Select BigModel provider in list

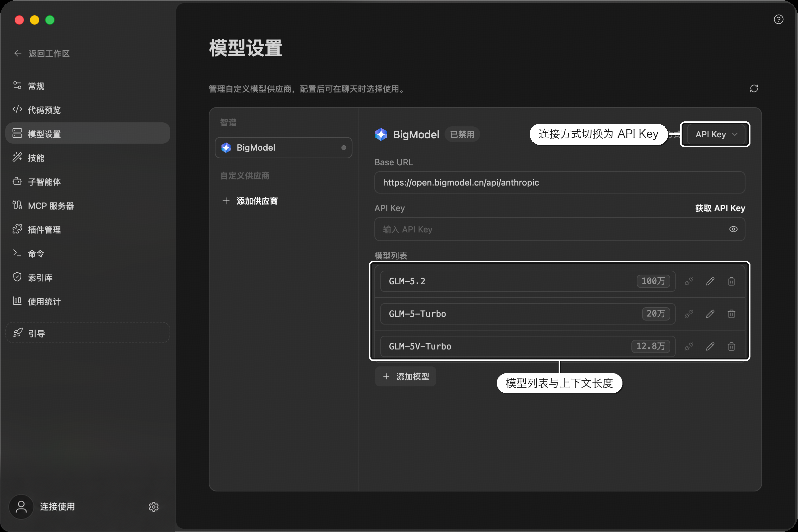[x=283, y=148]
